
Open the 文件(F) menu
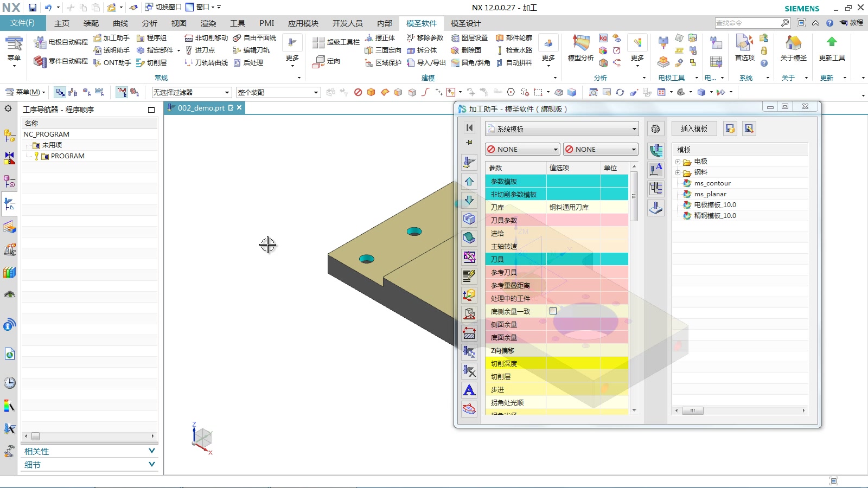tap(23, 23)
